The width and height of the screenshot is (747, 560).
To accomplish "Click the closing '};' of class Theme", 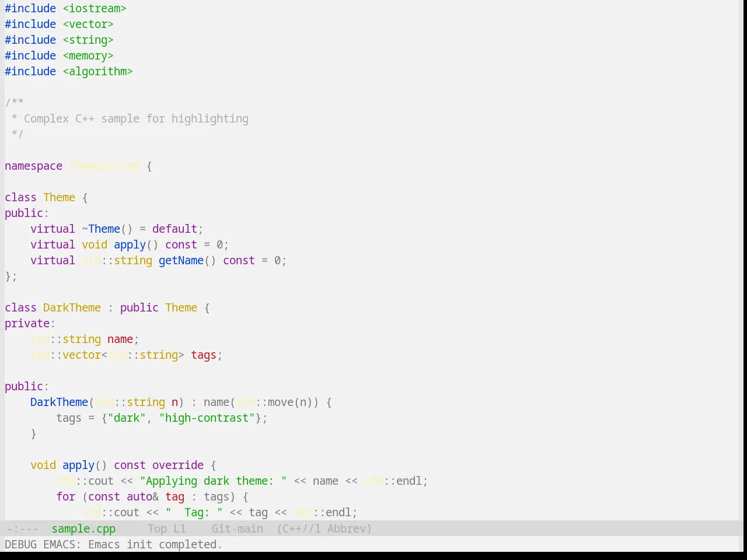I will [11, 276].
